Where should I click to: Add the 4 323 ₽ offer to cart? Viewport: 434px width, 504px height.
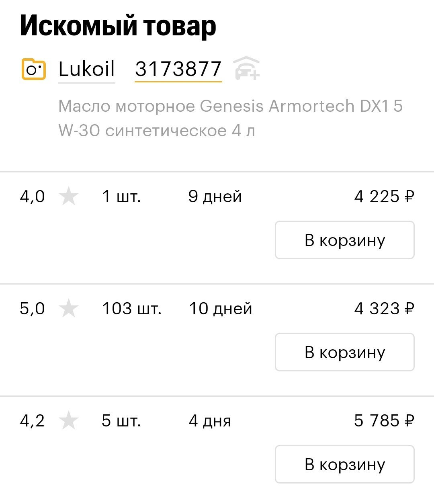point(344,352)
